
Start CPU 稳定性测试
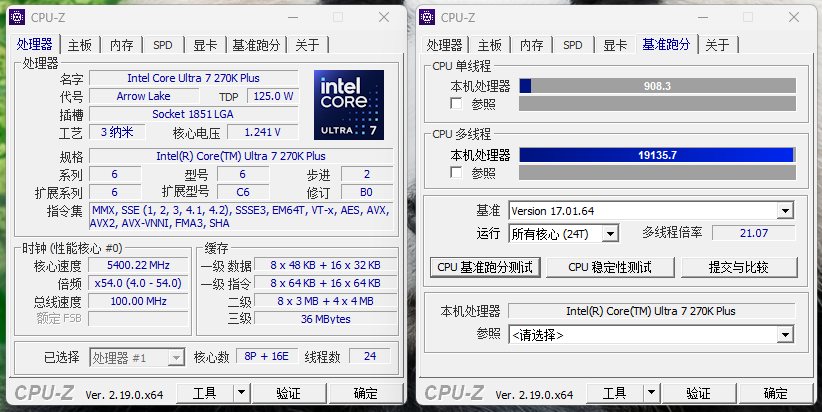click(x=610, y=267)
